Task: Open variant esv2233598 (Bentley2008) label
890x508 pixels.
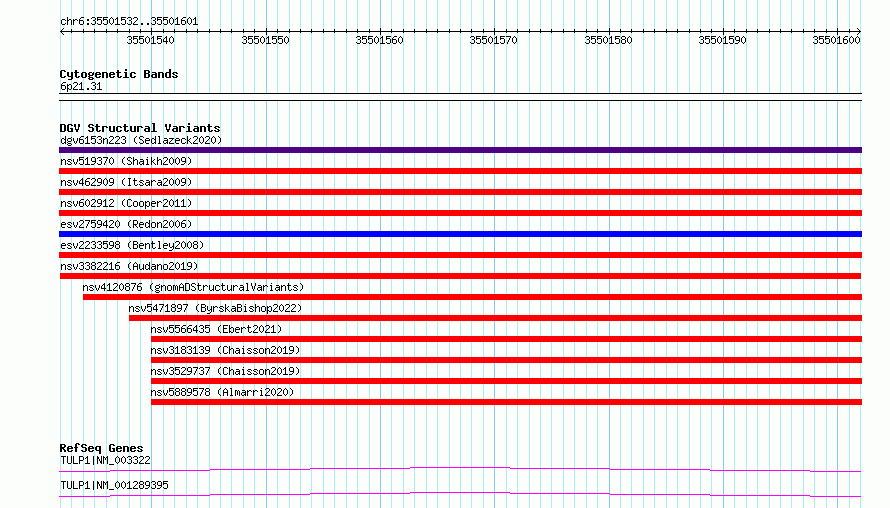Action: point(132,245)
